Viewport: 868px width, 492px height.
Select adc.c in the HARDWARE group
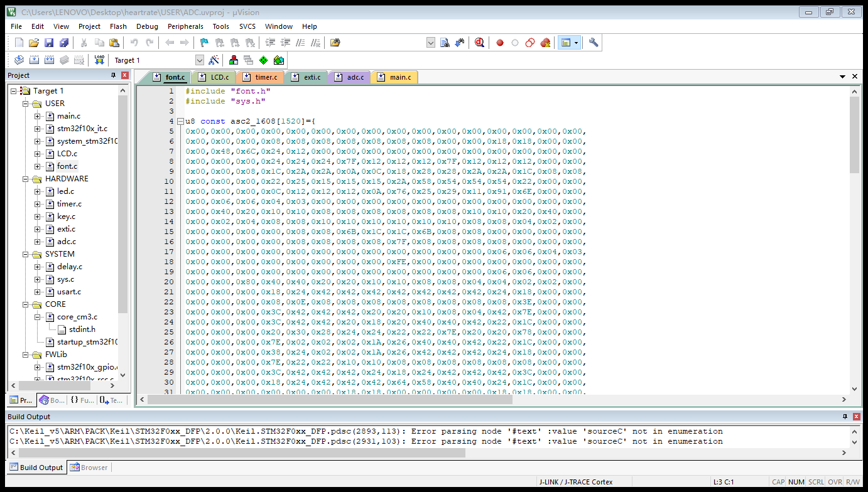[x=66, y=242]
